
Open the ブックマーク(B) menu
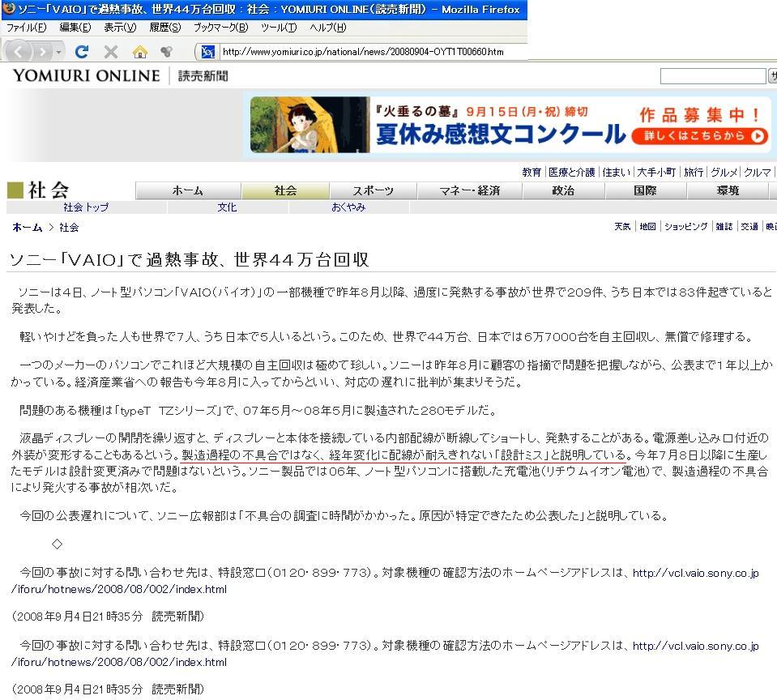pos(220,28)
